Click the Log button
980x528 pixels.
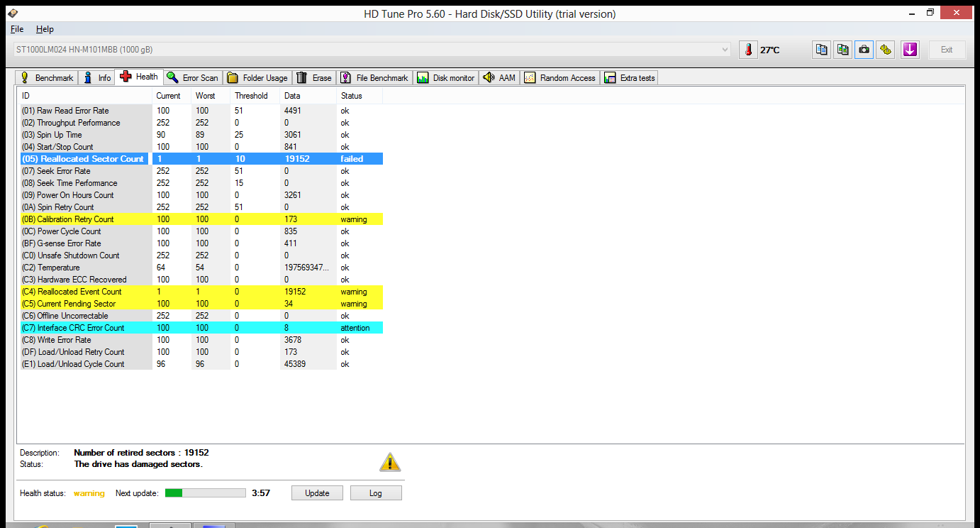(x=376, y=493)
